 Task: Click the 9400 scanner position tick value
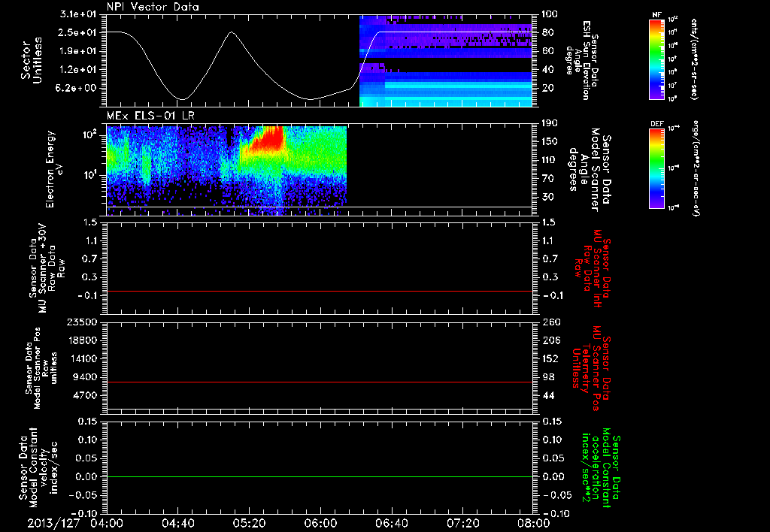(86, 377)
